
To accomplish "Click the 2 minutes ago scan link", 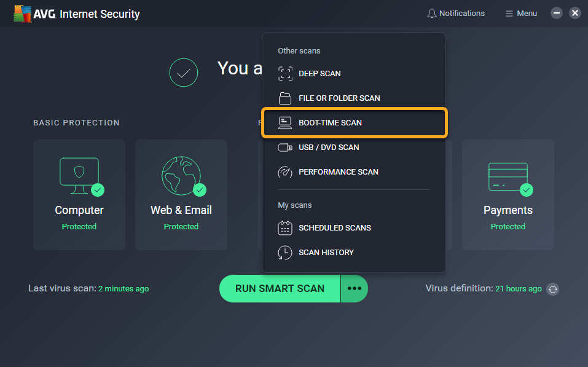I will coord(123,288).
